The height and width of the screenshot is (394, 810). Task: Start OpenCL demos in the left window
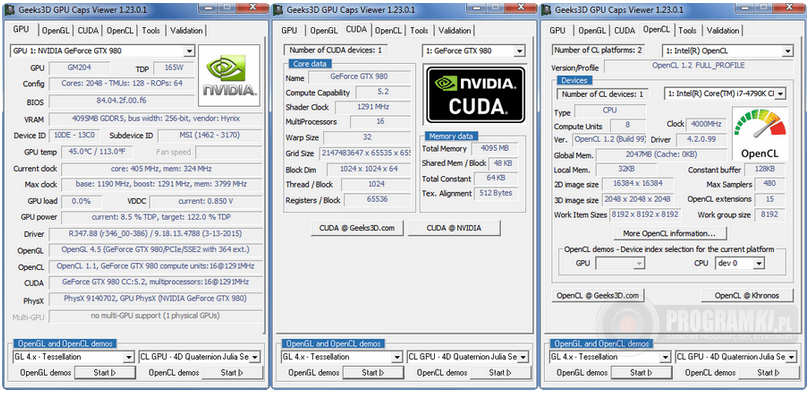click(232, 372)
